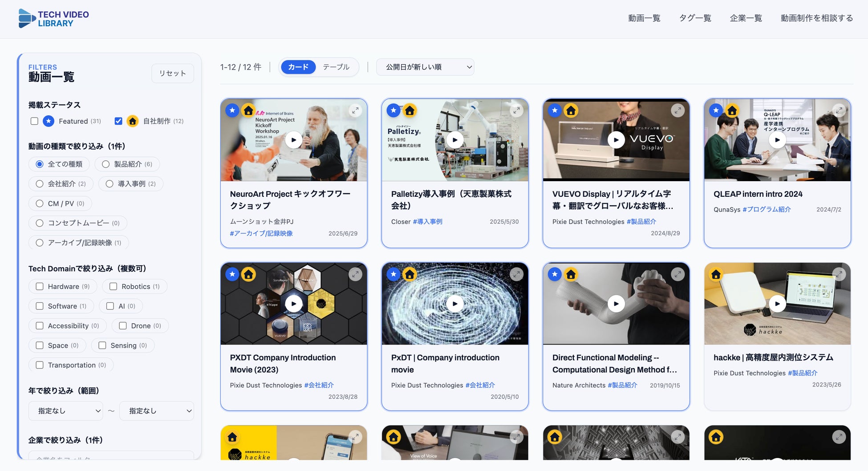The width and height of the screenshot is (868, 471).
Task: Open #会社紹介 tag on PXDT 2023 card
Action: tap(319, 385)
